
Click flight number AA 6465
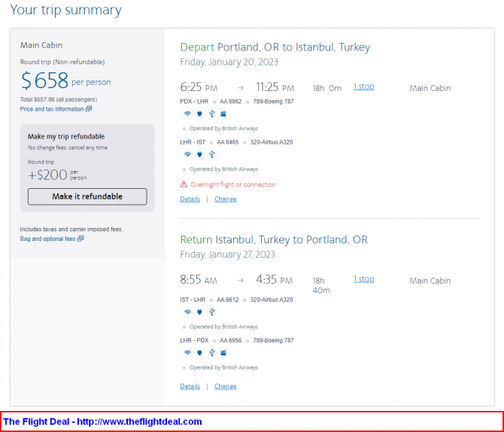click(x=228, y=142)
